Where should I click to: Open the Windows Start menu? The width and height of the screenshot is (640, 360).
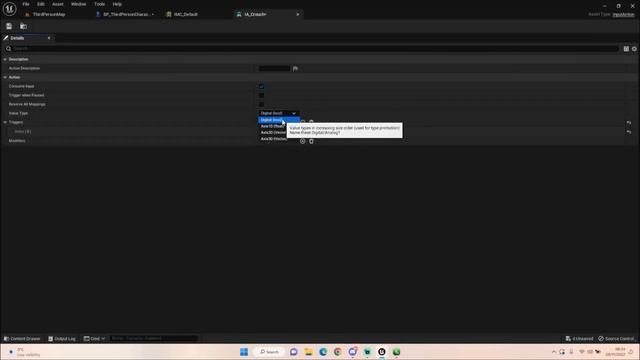tap(244, 352)
